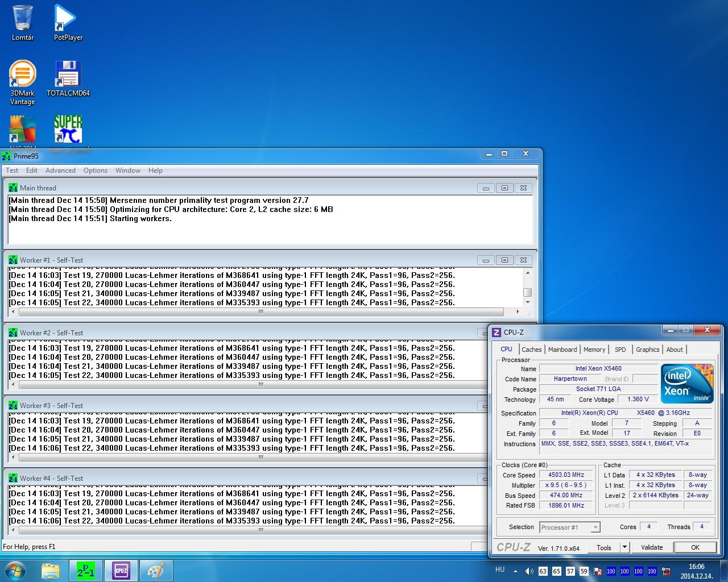This screenshot has height=582, width=728.
Task: Switch to CPU-Z taskbar button
Action: coord(121,570)
